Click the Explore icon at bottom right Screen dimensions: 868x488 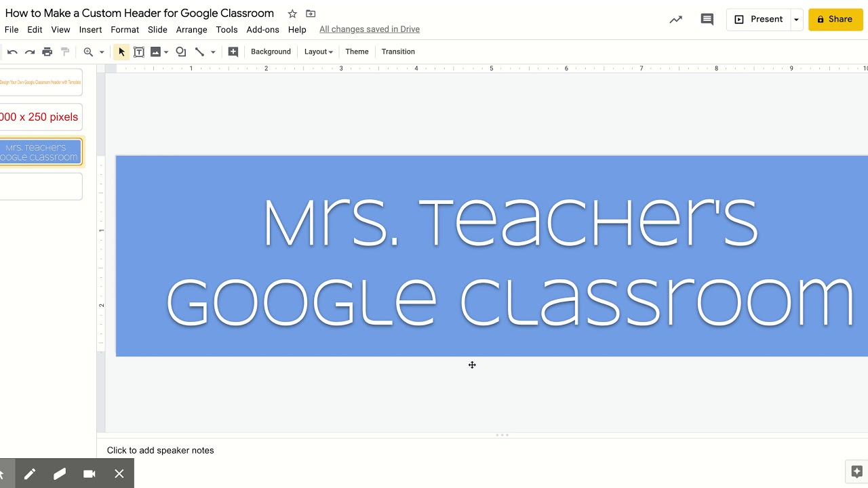pyautogui.click(x=856, y=472)
